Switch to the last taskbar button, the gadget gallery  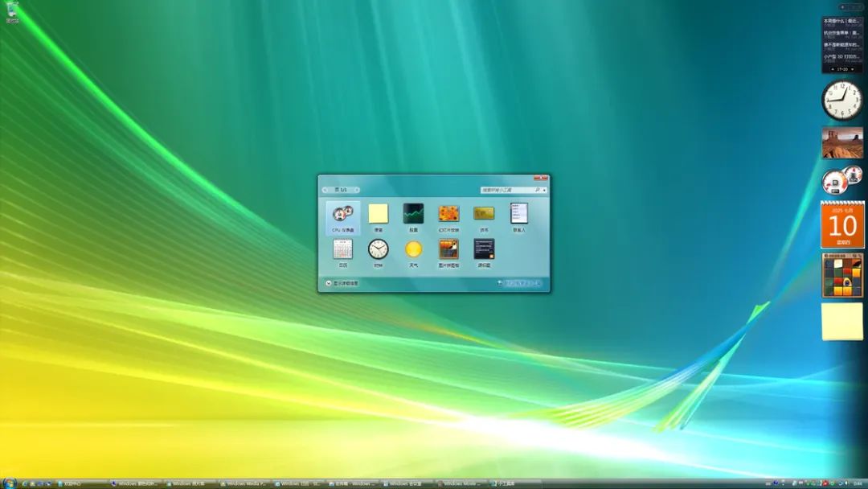(x=515, y=483)
